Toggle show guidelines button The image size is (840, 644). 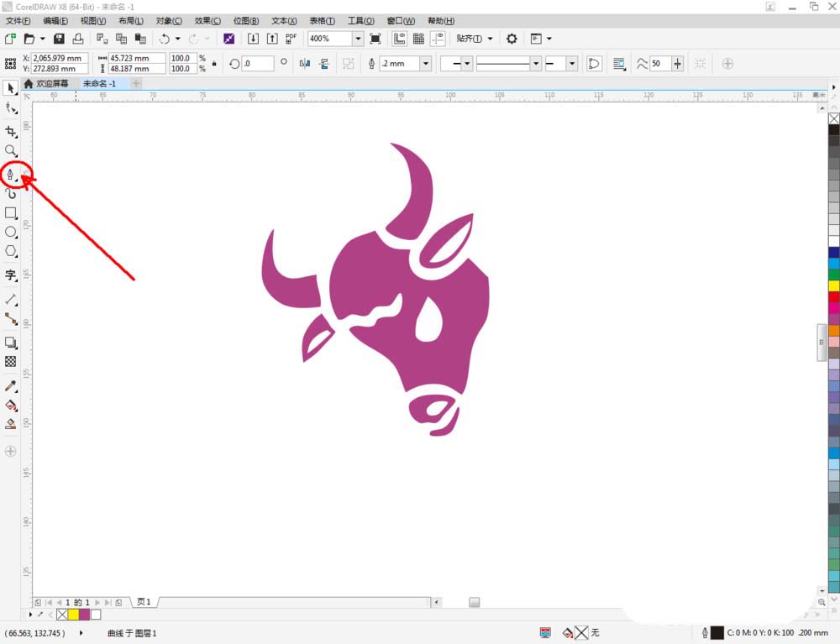(438, 39)
